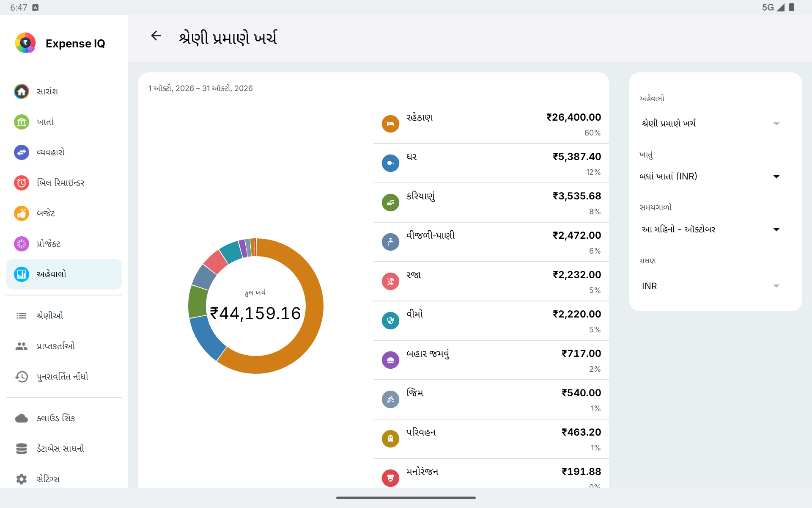Screen dimensions: 812x508
Task: Click the રજા vacation category icon
Action: [x=390, y=282]
